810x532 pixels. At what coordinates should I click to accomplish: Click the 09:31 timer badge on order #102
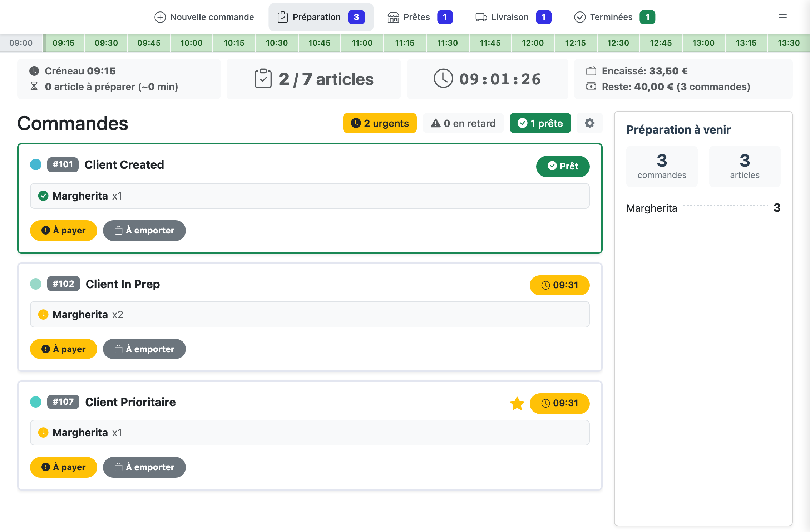pos(559,285)
